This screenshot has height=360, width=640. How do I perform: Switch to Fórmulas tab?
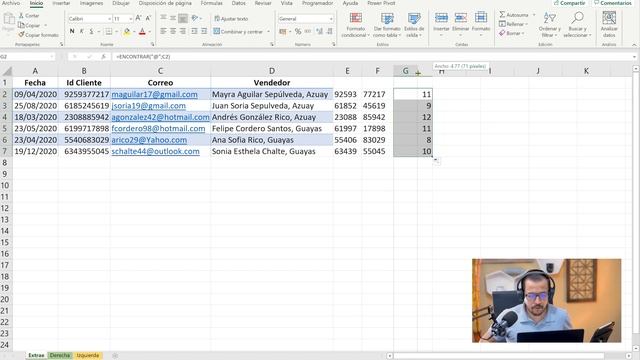tap(211, 3)
